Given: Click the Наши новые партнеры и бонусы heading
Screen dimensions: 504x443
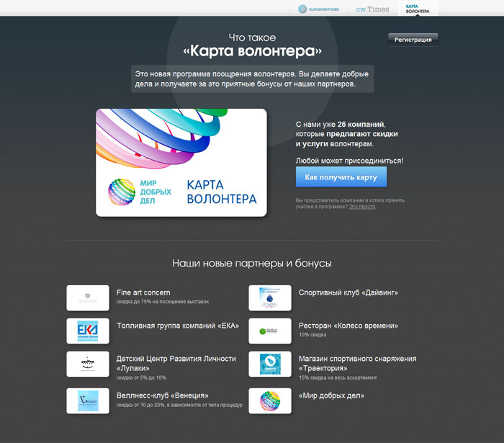Looking at the screenshot, I should (252, 264).
